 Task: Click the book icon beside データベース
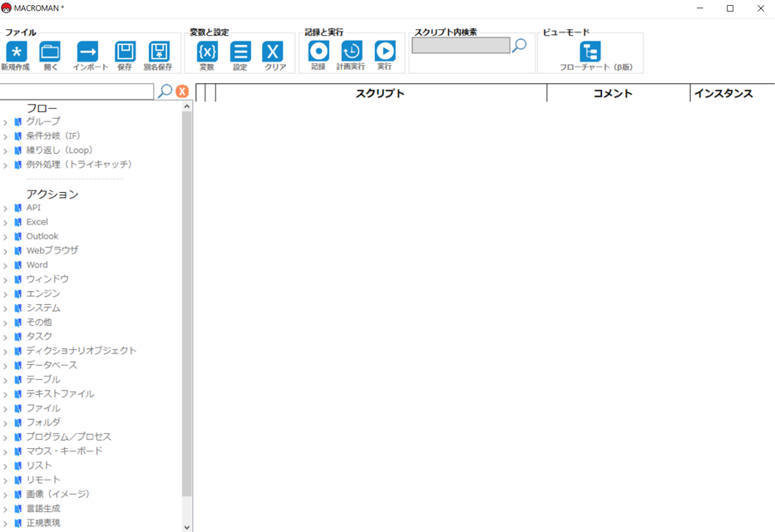(x=17, y=366)
